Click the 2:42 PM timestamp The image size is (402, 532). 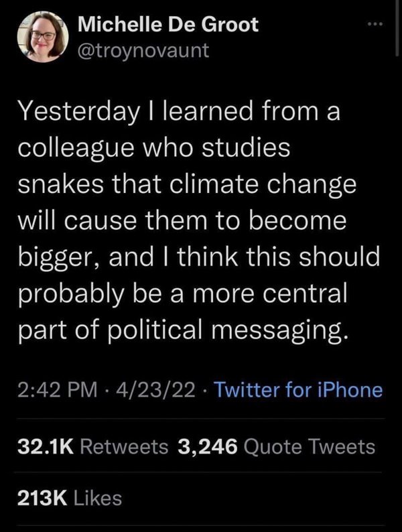(x=58, y=389)
